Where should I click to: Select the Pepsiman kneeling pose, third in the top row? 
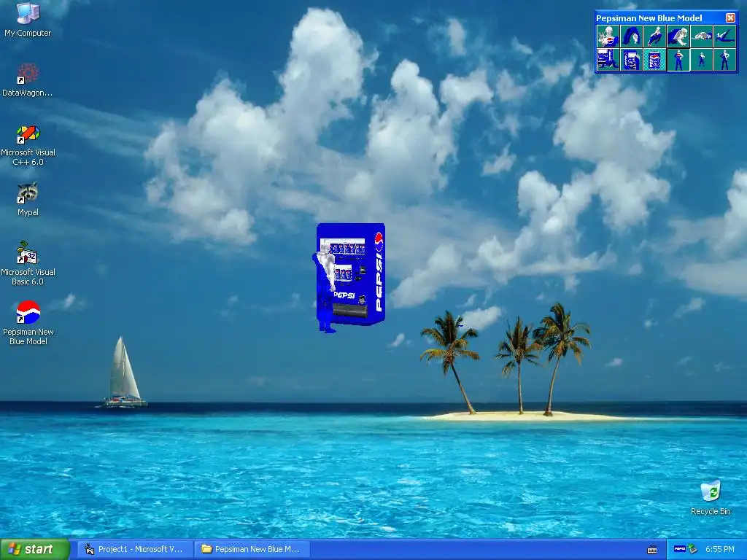point(654,36)
